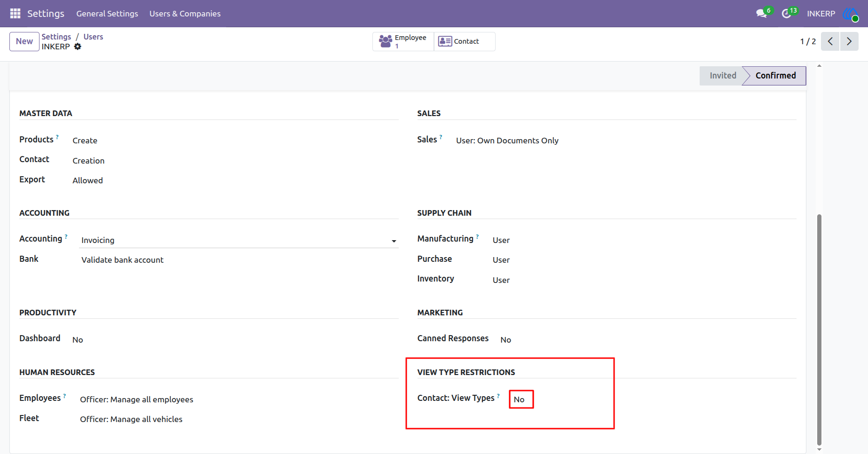Screen dimensions: 868x454
Task: Select the Confirmed status stage
Action: pos(775,76)
